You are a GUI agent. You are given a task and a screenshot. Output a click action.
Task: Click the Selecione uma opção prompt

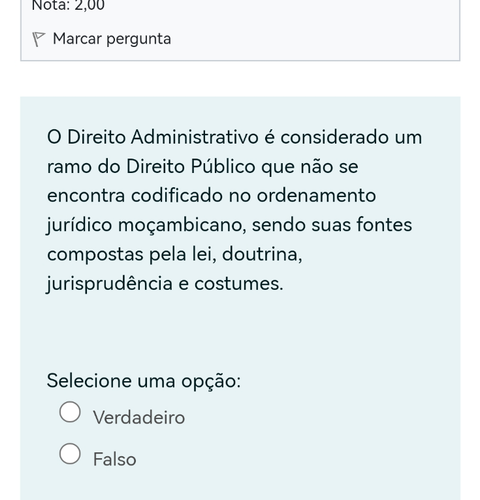(x=144, y=381)
